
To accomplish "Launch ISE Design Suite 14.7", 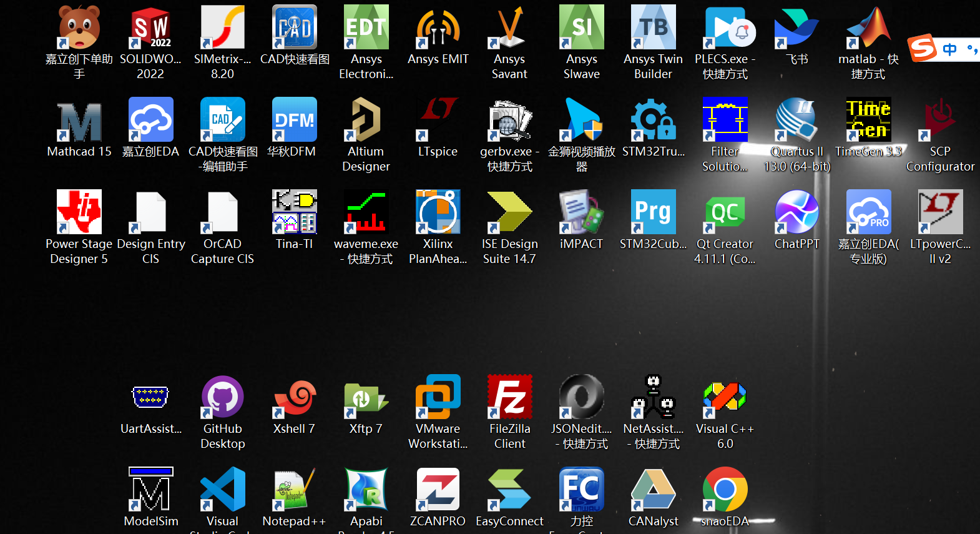I will click(x=509, y=212).
